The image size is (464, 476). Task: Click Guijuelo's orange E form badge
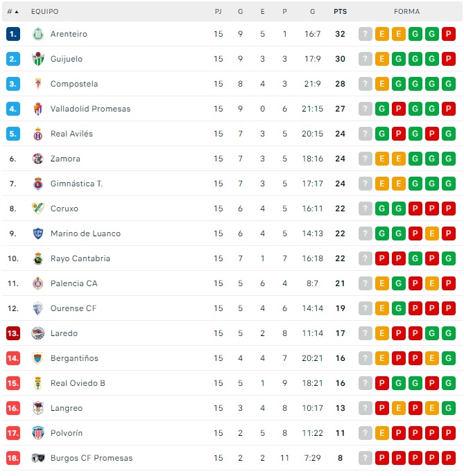[x=382, y=59]
